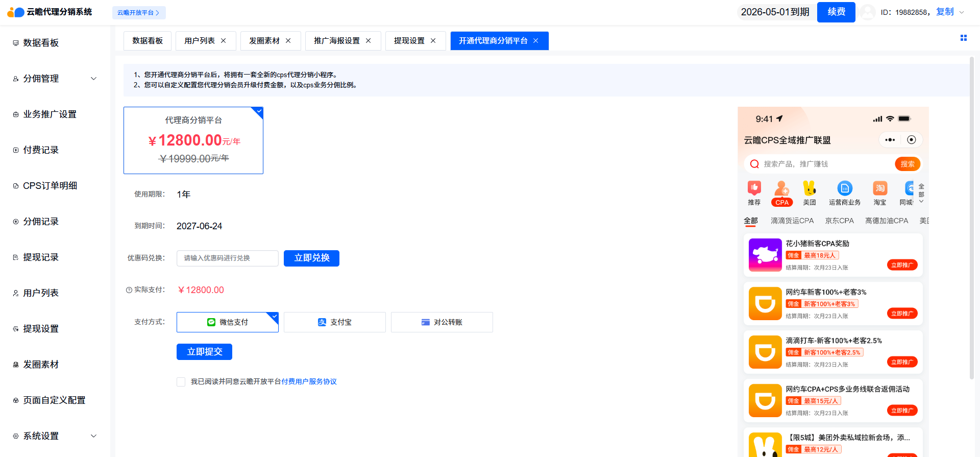The width and height of the screenshot is (980, 457).
Task: Close the 提现设置 tab
Action: pyautogui.click(x=433, y=41)
